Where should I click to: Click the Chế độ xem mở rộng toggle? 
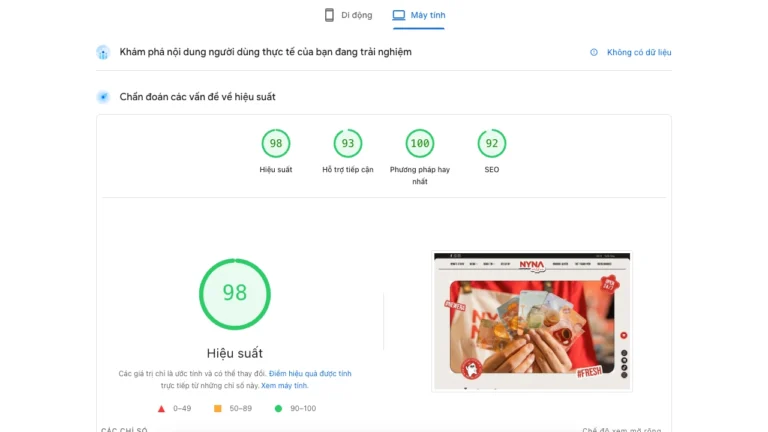pos(622,430)
